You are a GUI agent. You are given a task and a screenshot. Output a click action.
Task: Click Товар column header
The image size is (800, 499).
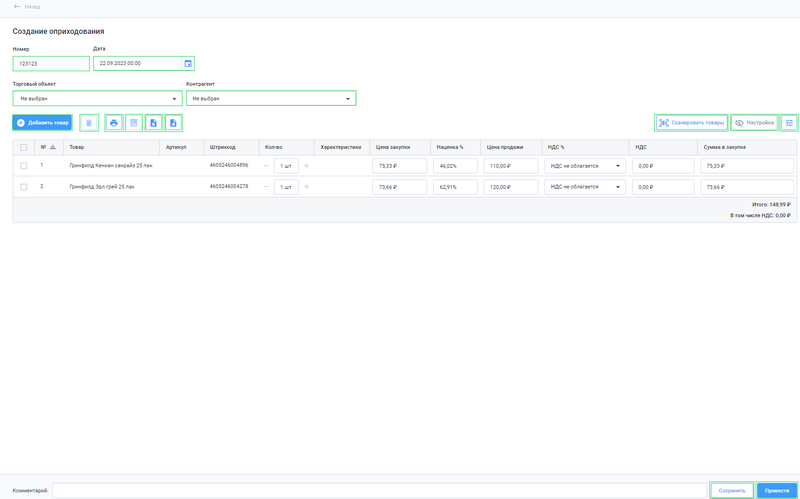point(77,147)
